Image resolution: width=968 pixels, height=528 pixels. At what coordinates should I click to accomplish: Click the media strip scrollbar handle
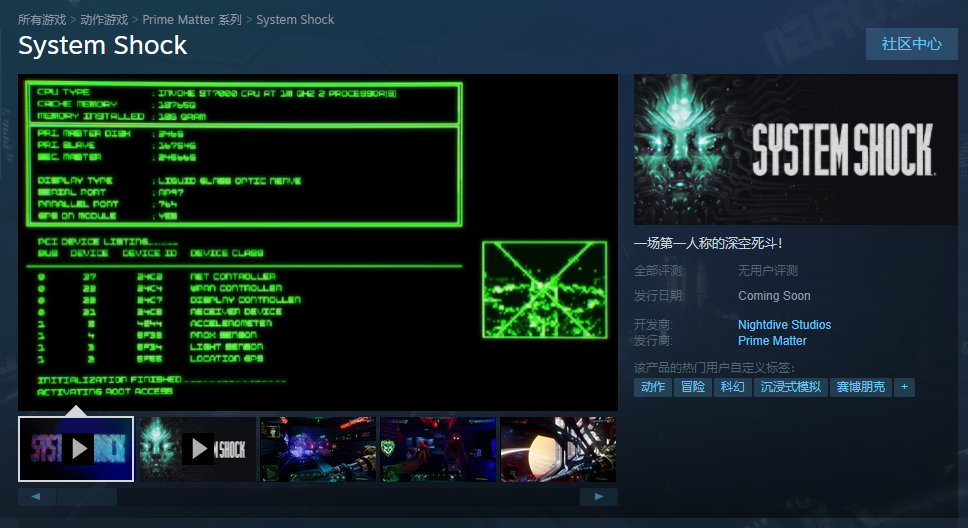[87, 497]
